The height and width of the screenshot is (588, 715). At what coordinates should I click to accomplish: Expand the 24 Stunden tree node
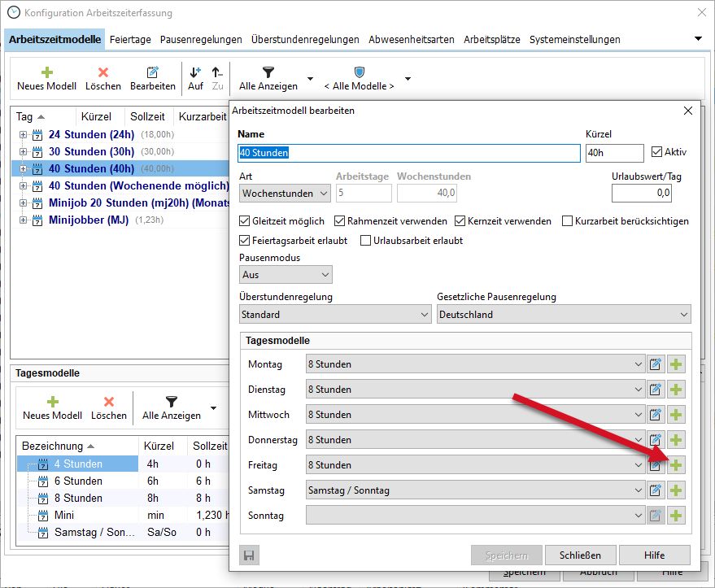click(23, 135)
